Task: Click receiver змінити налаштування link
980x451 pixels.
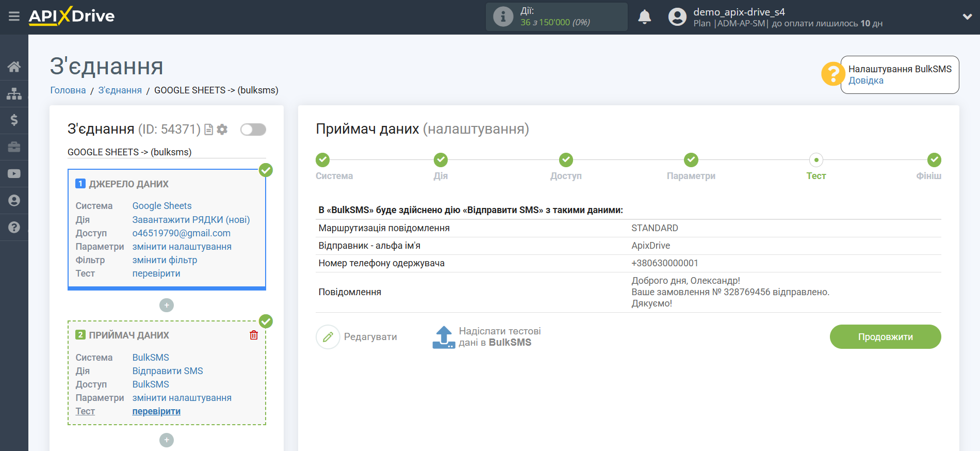Action: (182, 398)
